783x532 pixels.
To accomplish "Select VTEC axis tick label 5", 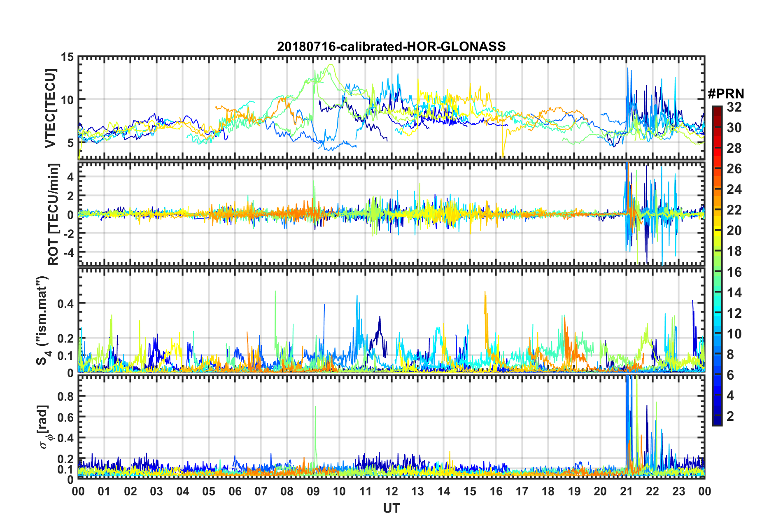I will tap(70, 143).
